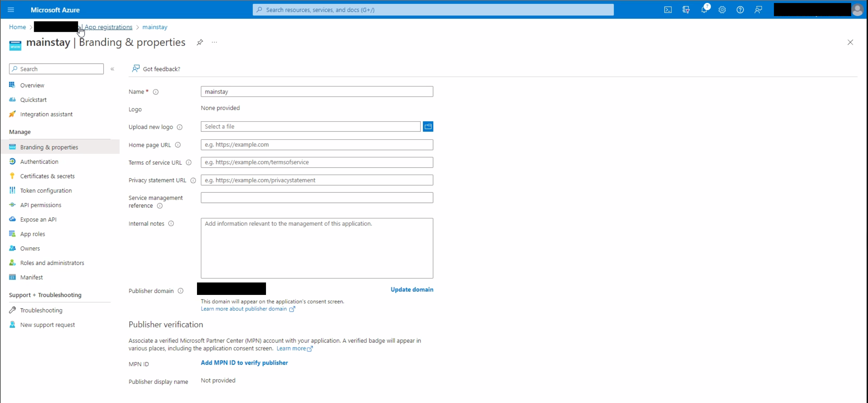Open Quickstart in the sidebar
The height and width of the screenshot is (403, 868).
33,100
